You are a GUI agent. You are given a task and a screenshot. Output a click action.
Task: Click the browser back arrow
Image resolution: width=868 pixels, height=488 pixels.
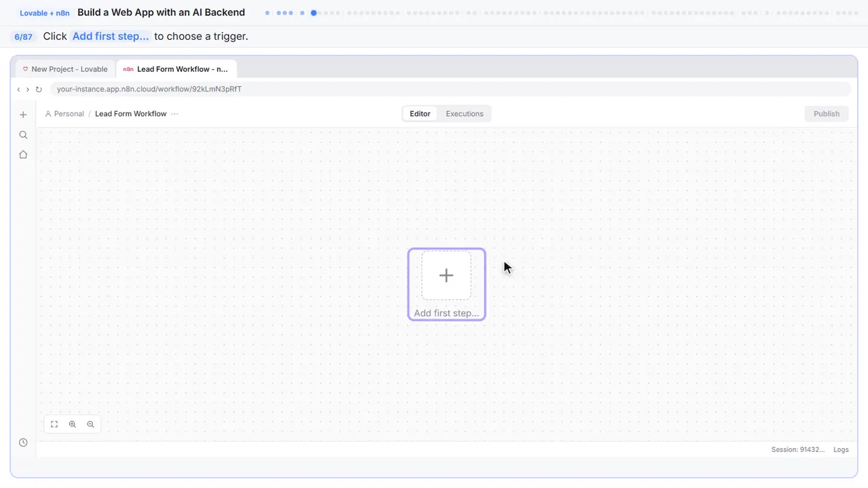[x=18, y=89]
